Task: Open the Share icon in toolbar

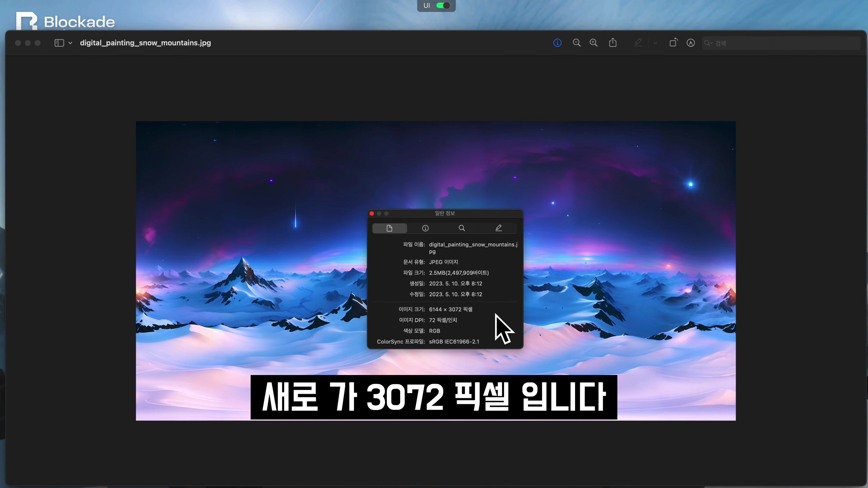Action: click(613, 42)
